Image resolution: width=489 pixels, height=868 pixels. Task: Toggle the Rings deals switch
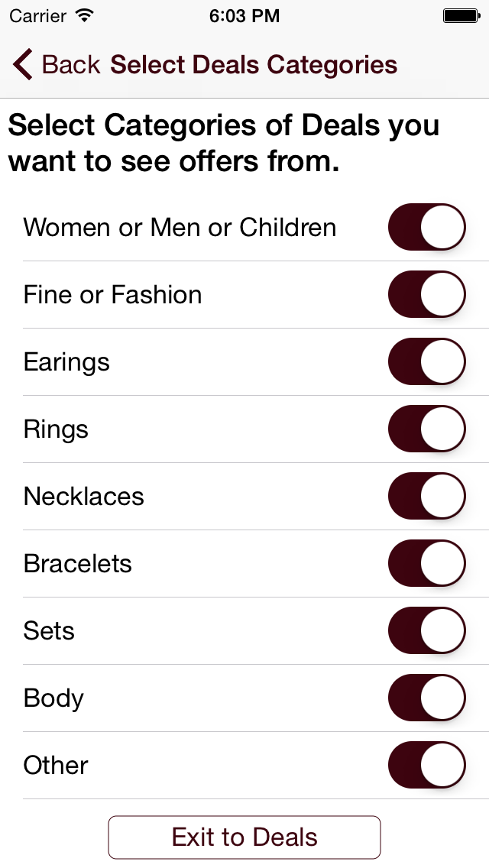click(426, 429)
